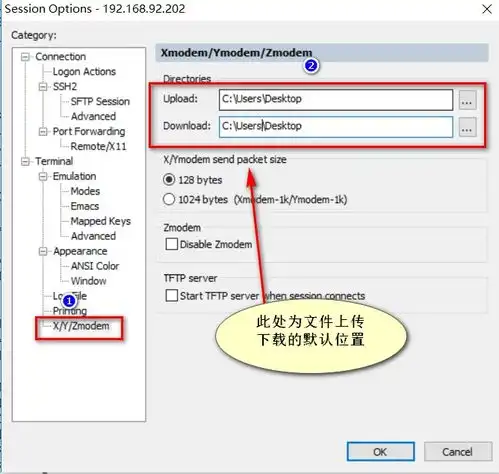
Task: Select Advanced under SSH2
Action: pos(93,116)
